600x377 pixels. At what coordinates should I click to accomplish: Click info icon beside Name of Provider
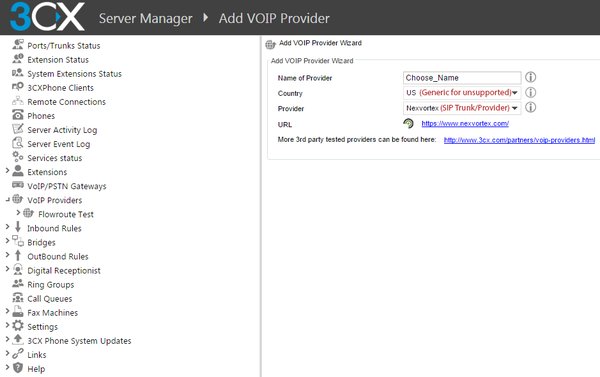530,77
